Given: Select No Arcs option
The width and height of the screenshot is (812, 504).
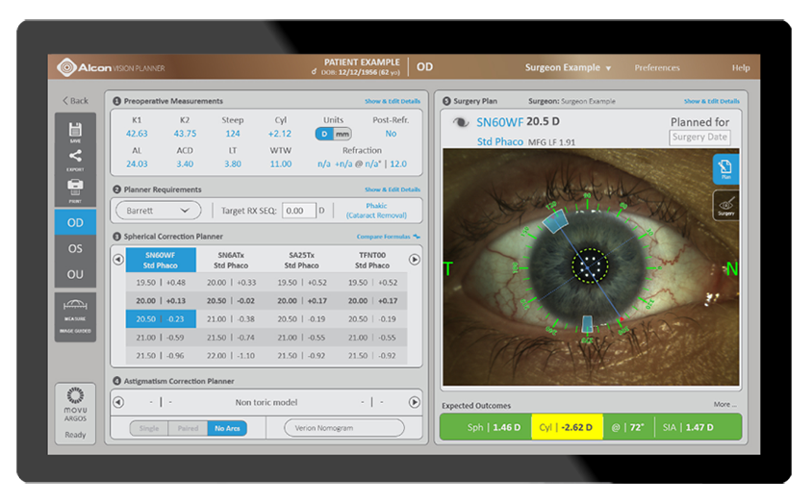Looking at the screenshot, I should click(x=227, y=428).
